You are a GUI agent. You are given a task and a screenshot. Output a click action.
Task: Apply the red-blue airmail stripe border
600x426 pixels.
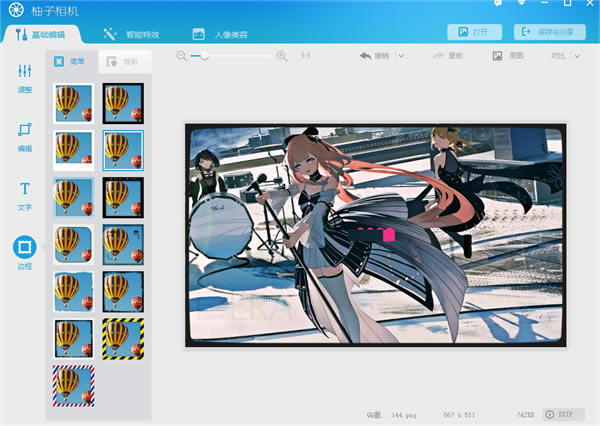click(x=74, y=386)
